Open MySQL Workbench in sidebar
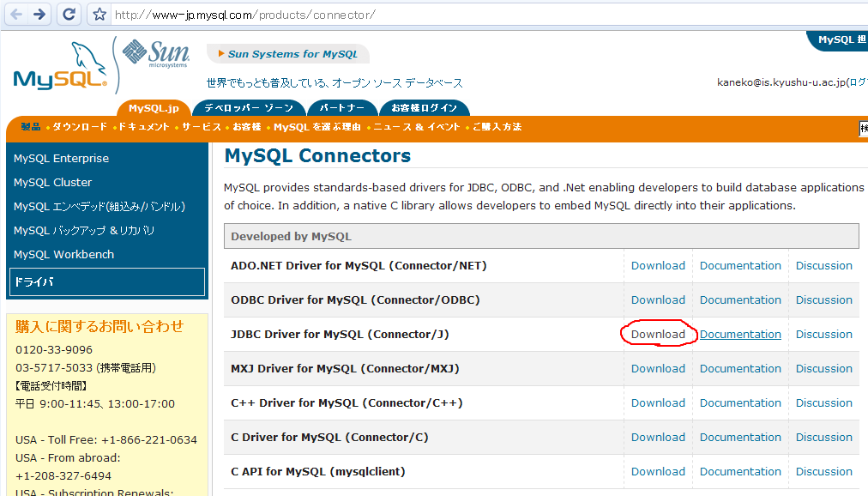The height and width of the screenshot is (496, 868). (x=63, y=255)
